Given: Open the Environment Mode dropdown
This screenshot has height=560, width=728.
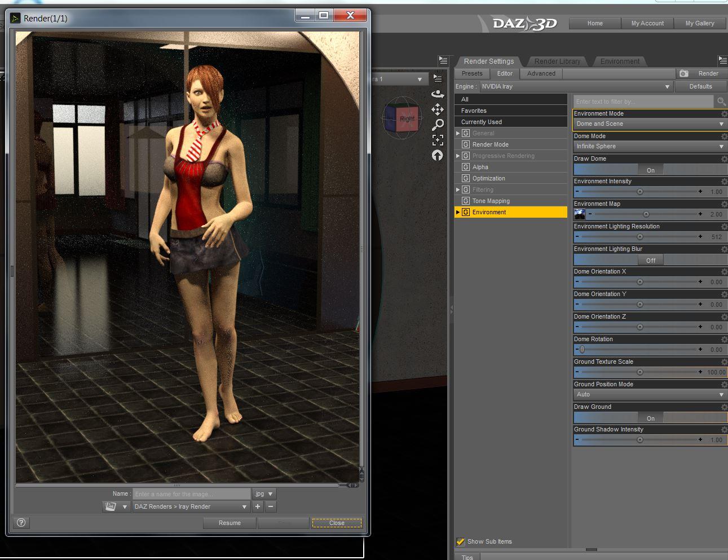Looking at the screenshot, I should click(650, 124).
